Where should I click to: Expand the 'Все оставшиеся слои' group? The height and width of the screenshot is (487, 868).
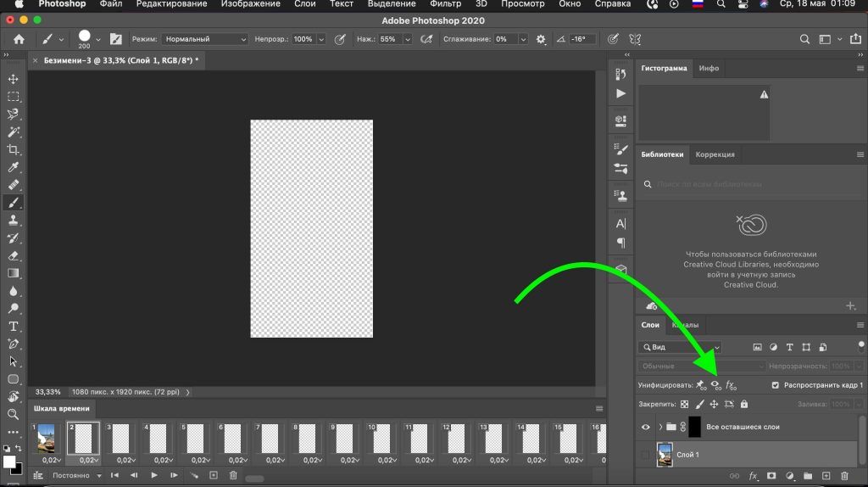pos(660,427)
